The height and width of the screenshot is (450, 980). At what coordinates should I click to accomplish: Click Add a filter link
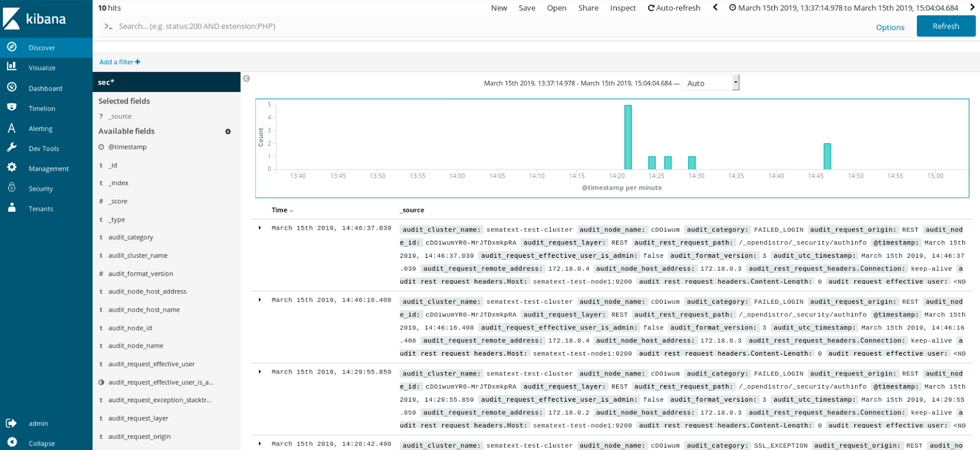click(x=120, y=62)
